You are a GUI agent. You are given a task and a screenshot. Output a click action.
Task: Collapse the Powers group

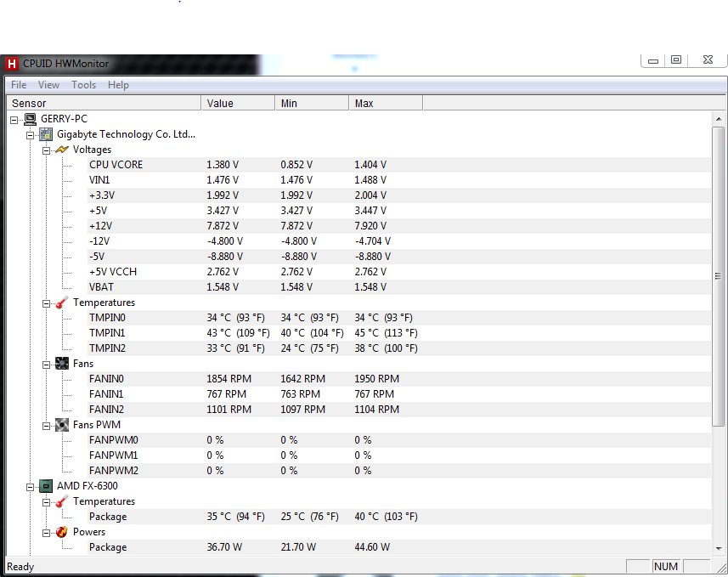(47, 533)
